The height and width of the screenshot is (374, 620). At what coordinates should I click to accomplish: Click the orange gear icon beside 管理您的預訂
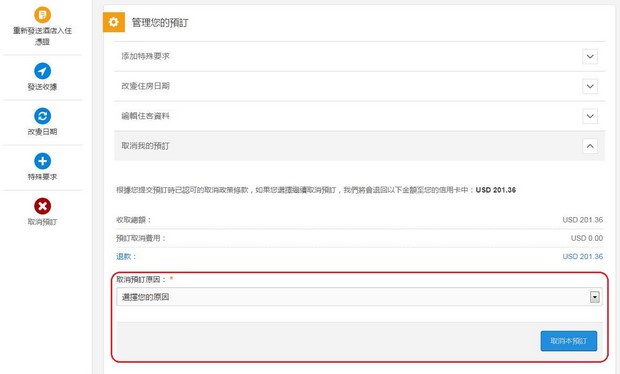click(114, 22)
